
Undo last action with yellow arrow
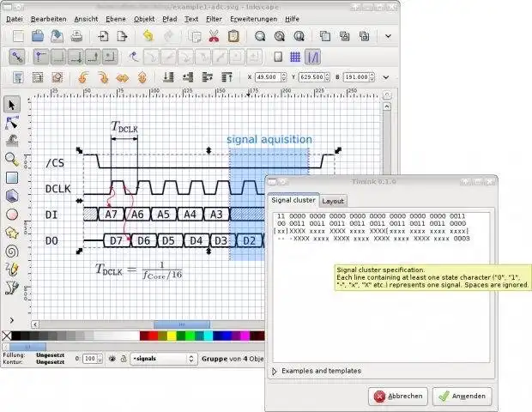point(148,36)
